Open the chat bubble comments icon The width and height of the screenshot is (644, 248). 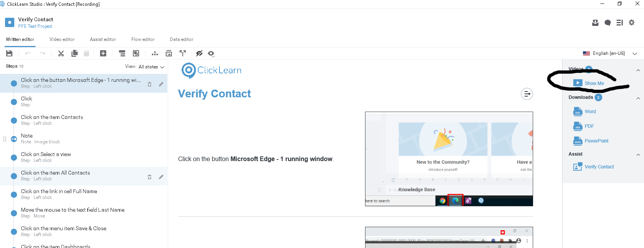coord(608,23)
